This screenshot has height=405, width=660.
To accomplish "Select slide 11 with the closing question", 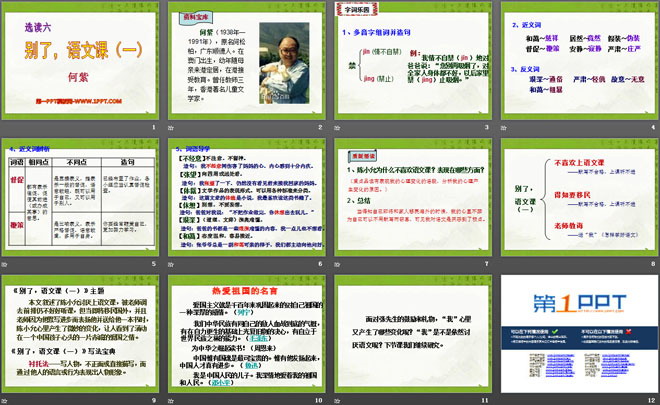I will pyautogui.click(x=413, y=334).
